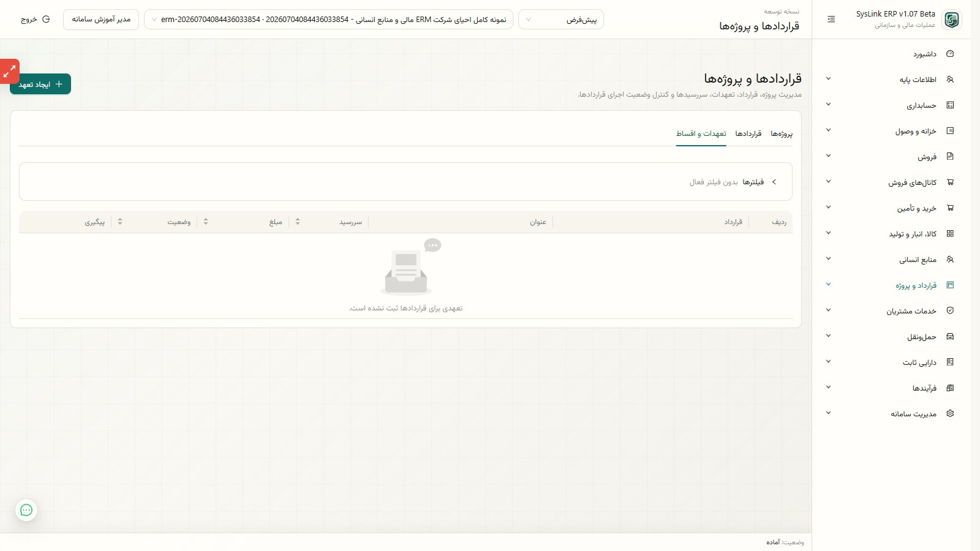980x551 pixels.
Task: Switch to the قراردادها tab
Action: [x=748, y=133]
